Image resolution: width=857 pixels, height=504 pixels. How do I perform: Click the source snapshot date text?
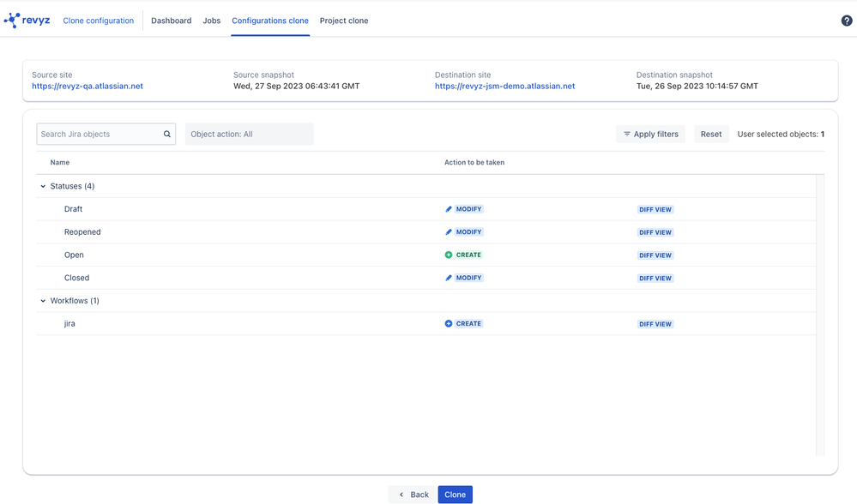coord(296,87)
